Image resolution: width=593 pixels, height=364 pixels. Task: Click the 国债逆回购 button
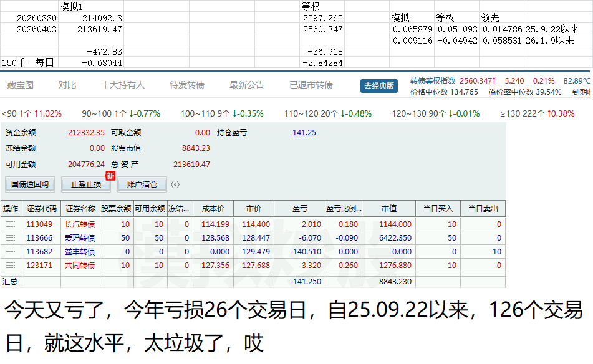coord(30,184)
